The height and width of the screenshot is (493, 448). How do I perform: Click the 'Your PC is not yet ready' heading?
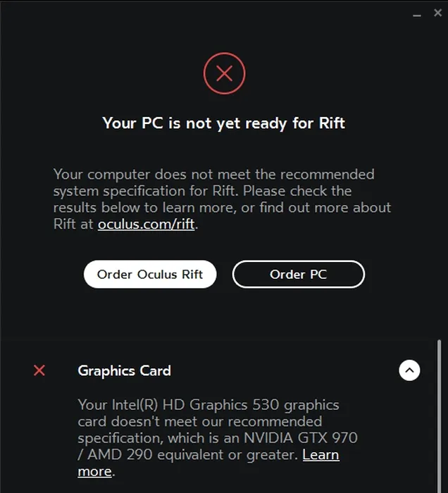point(224,123)
